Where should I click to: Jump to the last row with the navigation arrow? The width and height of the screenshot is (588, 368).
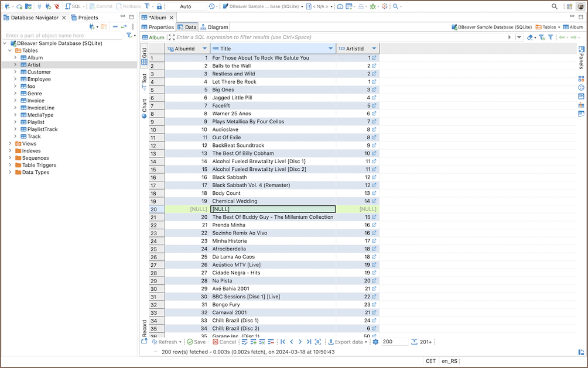coord(309,342)
